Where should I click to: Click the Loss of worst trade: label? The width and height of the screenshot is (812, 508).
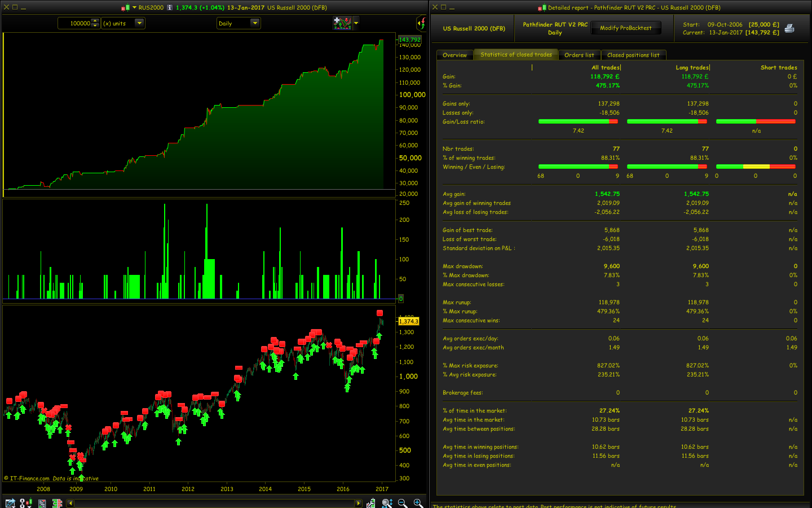(x=470, y=239)
